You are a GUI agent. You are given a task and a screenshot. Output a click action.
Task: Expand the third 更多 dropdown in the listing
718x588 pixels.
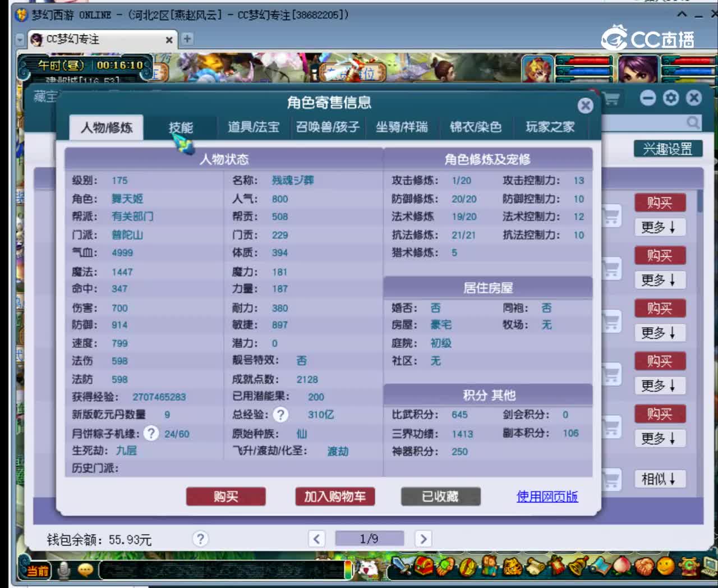[660, 333]
